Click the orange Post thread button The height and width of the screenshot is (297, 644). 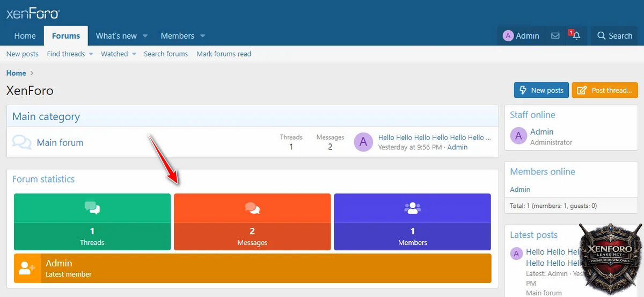pyautogui.click(x=605, y=90)
